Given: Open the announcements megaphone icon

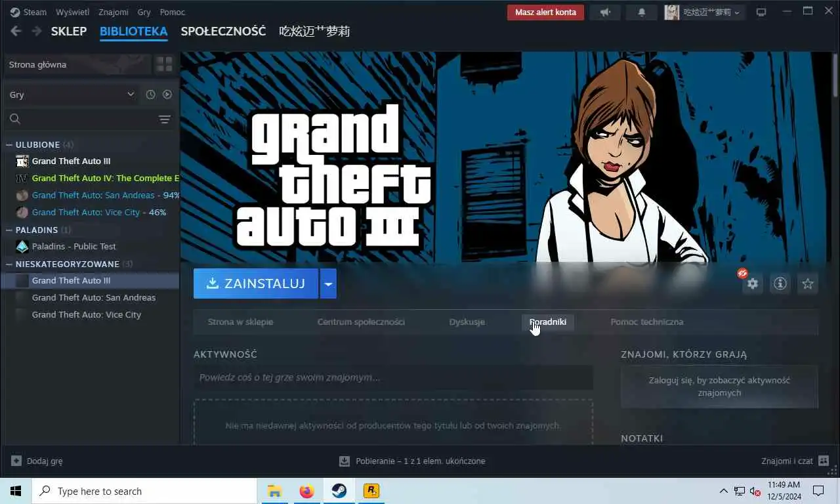Looking at the screenshot, I should 605,12.
